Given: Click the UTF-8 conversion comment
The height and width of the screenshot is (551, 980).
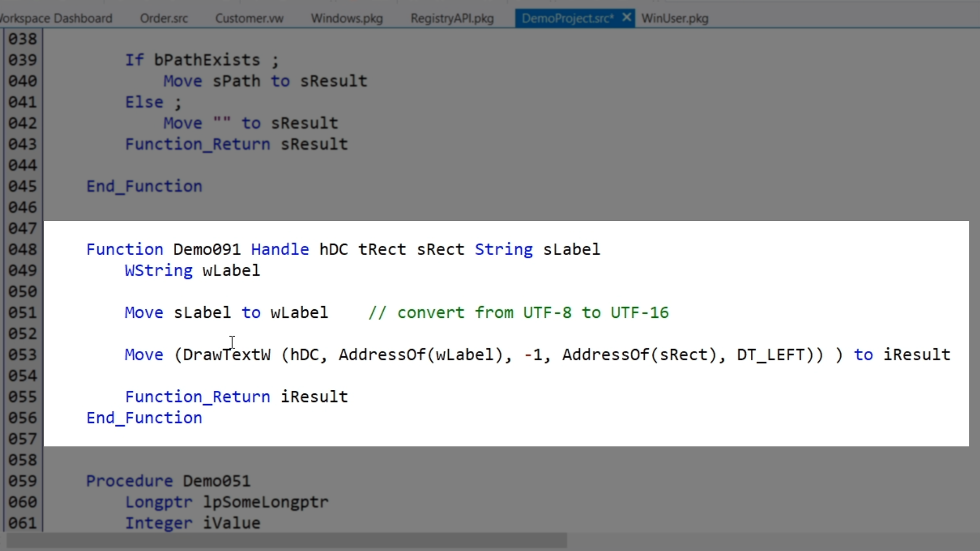Looking at the screenshot, I should pyautogui.click(x=518, y=313).
